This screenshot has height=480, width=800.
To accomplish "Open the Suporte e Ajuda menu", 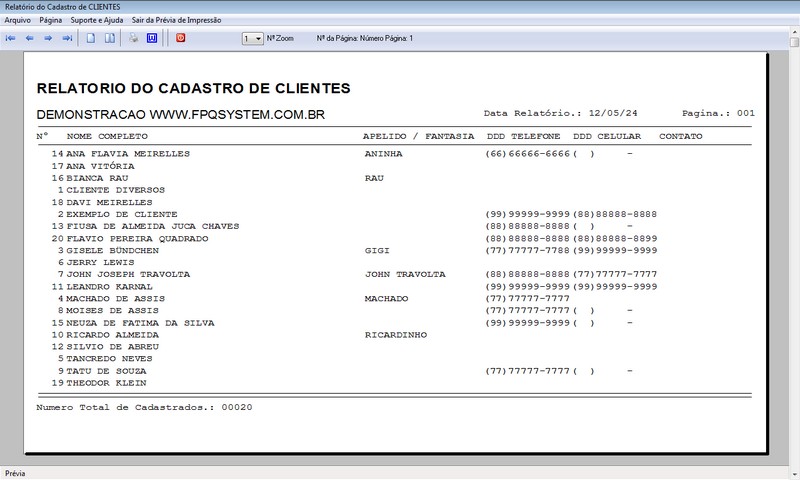I will [x=97, y=20].
